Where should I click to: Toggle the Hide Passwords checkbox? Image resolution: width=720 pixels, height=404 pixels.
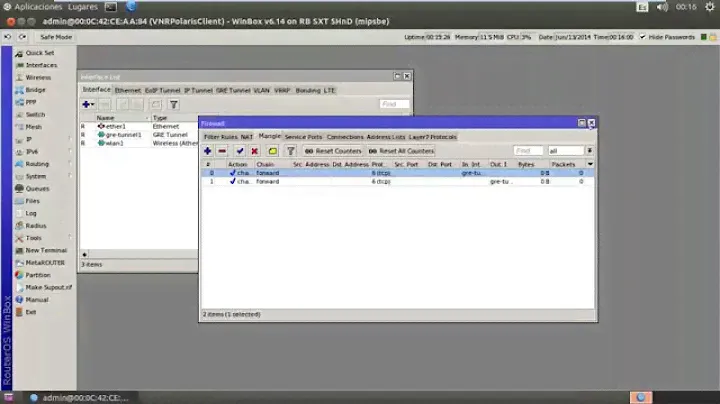[645, 37]
